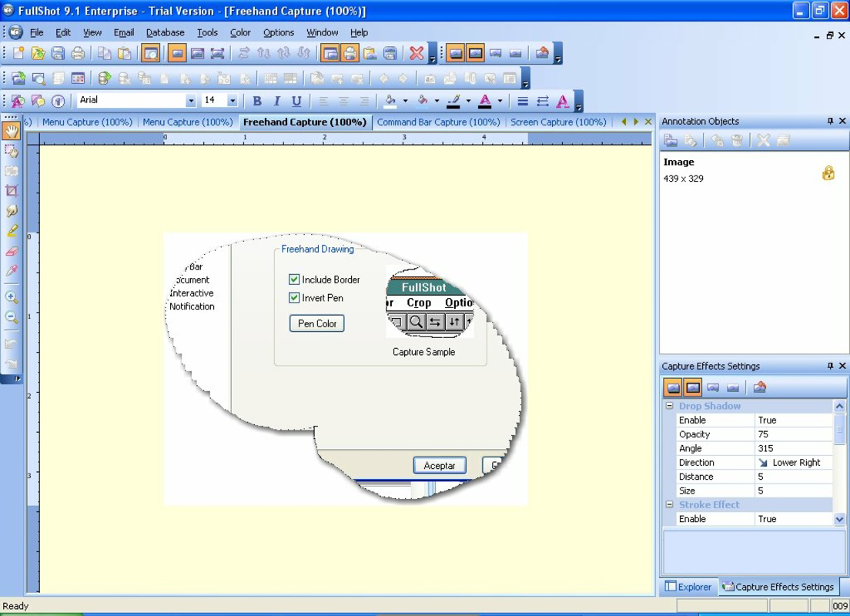
Task: Select the Crop tool in left toolbar
Action: tap(12, 191)
